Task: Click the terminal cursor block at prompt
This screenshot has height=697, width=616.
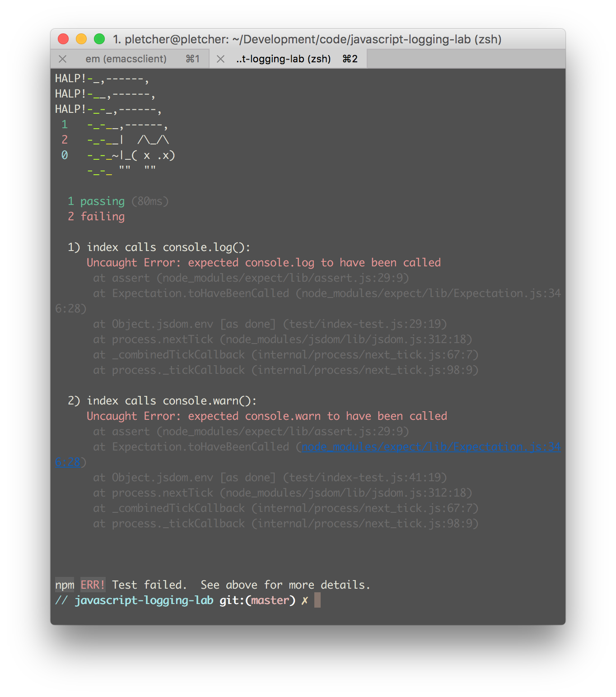Action: click(317, 600)
